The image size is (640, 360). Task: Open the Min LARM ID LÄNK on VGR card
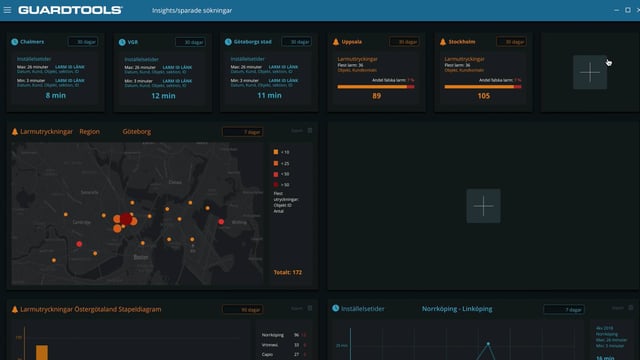tap(177, 81)
